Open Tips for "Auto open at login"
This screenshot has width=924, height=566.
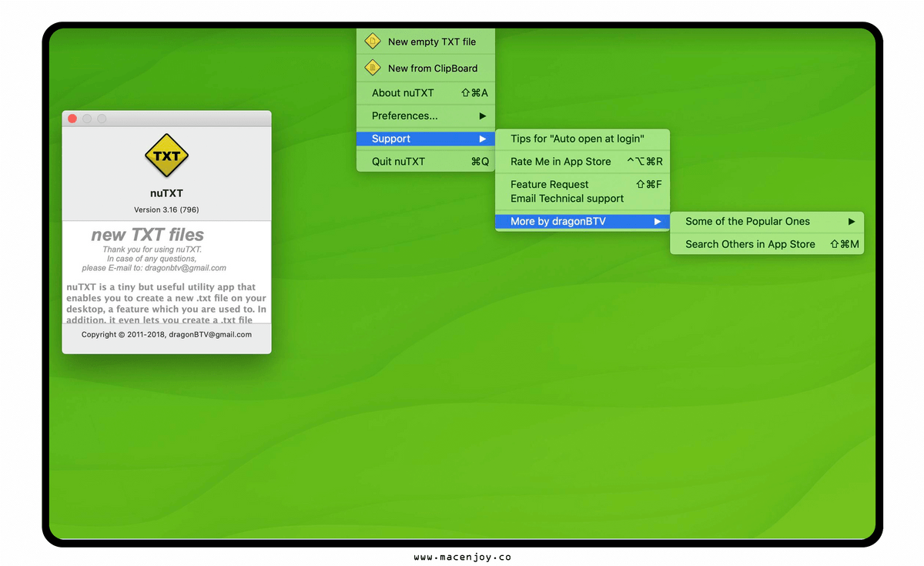582,139
